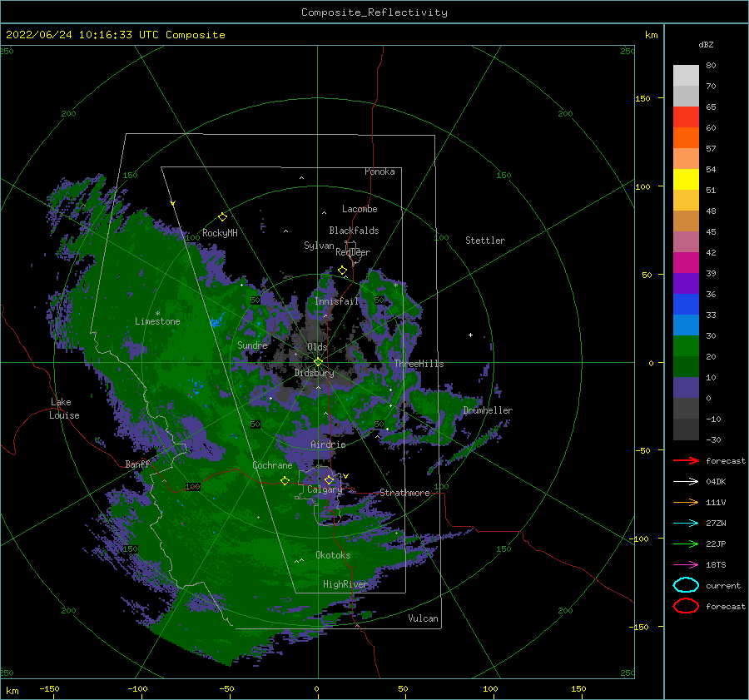This screenshot has height=700, width=749.
Task: Click the green 22JP arrow icon
Action: click(686, 544)
